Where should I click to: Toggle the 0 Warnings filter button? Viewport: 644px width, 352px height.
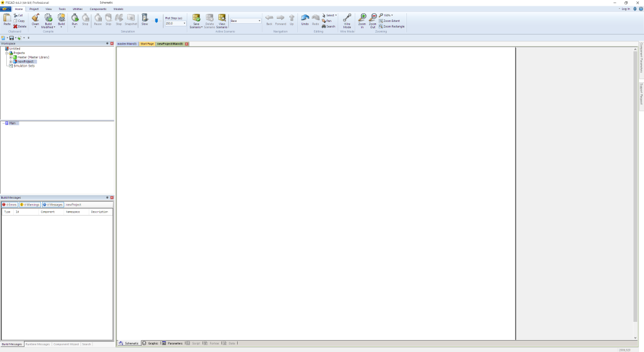point(30,205)
